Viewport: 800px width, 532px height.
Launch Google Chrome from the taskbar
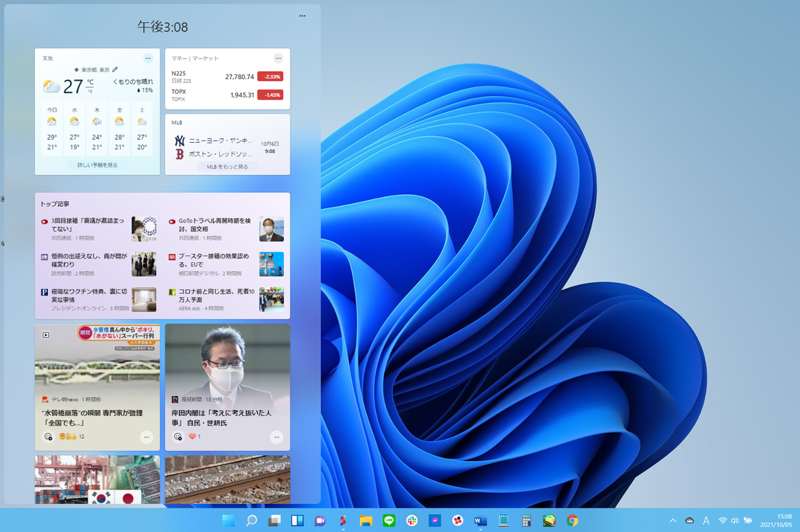(x=572, y=520)
